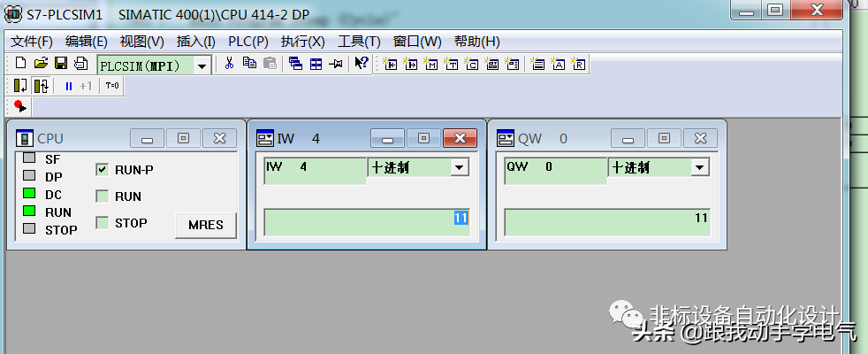Open the 帮助(H) menu

(x=477, y=42)
